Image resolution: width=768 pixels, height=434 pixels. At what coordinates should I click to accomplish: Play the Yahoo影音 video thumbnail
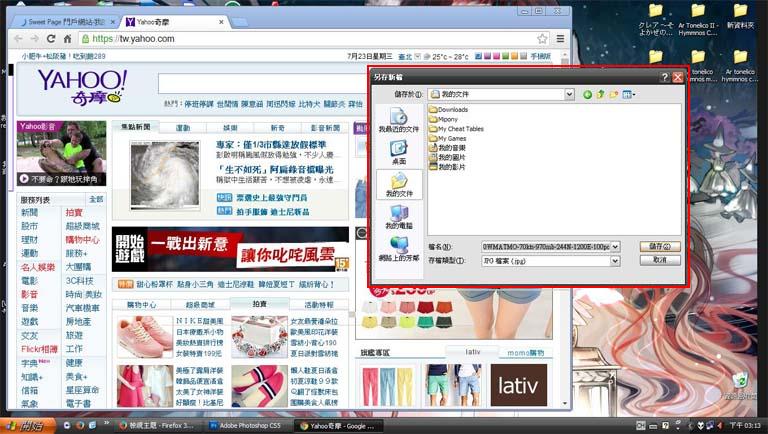61,153
